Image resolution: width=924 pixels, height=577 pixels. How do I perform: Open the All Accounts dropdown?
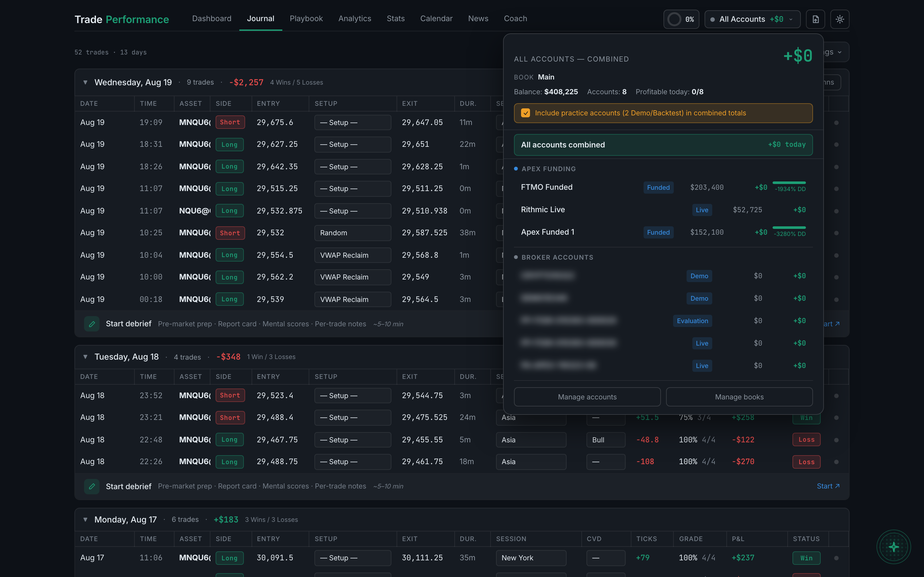752,19
